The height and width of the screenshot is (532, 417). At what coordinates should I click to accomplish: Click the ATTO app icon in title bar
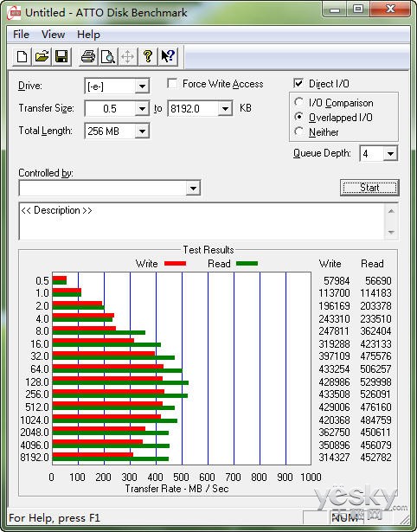click(14, 13)
